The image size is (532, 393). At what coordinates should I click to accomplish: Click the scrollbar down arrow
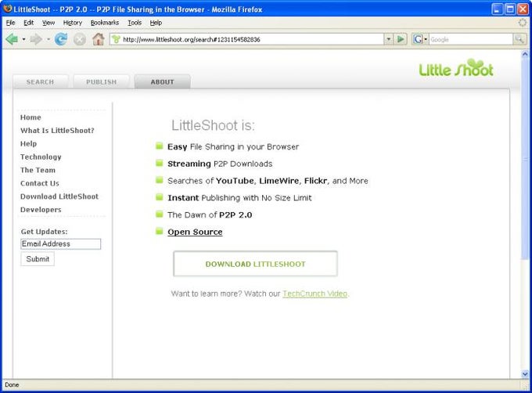pos(525,374)
